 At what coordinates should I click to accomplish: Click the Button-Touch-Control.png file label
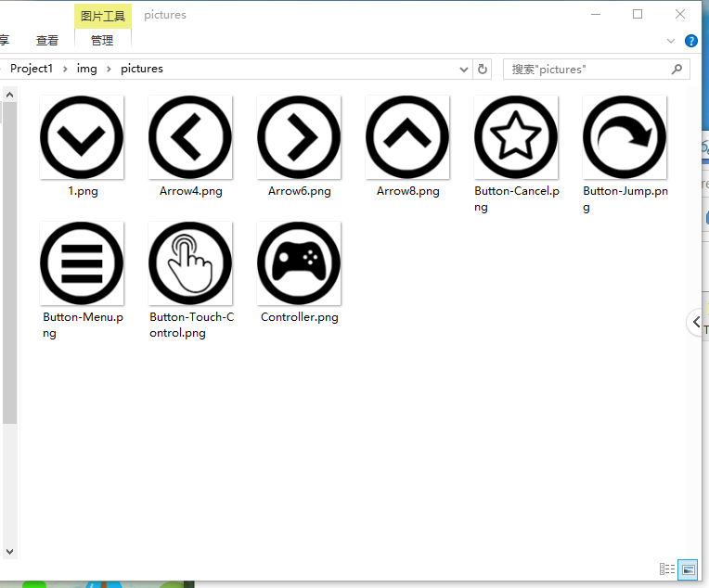tap(192, 325)
